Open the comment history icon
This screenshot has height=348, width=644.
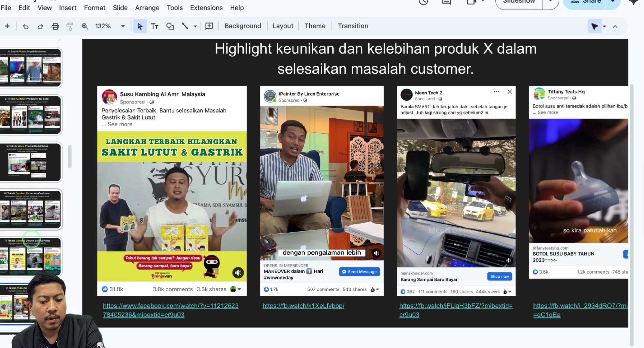(446, 2)
